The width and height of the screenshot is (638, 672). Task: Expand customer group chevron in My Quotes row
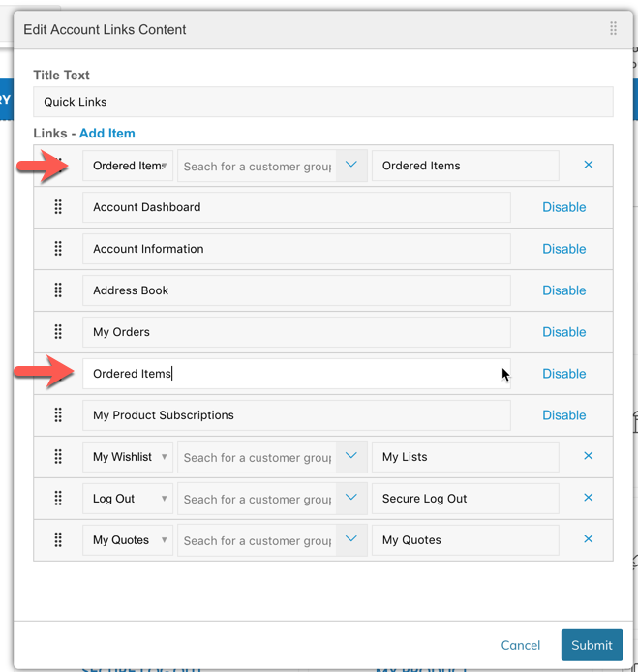351,540
